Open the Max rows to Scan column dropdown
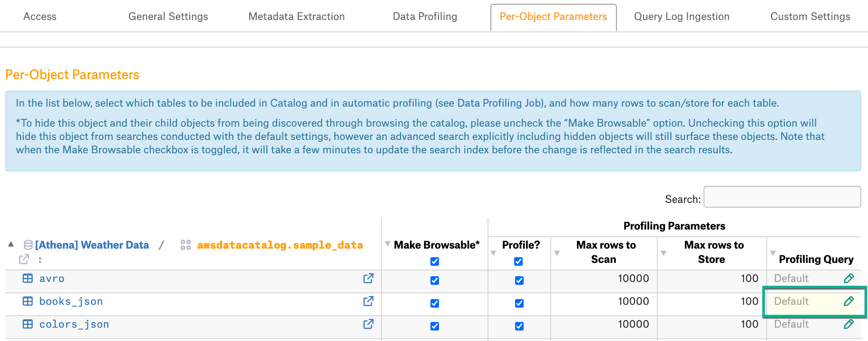 coord(557,253)
